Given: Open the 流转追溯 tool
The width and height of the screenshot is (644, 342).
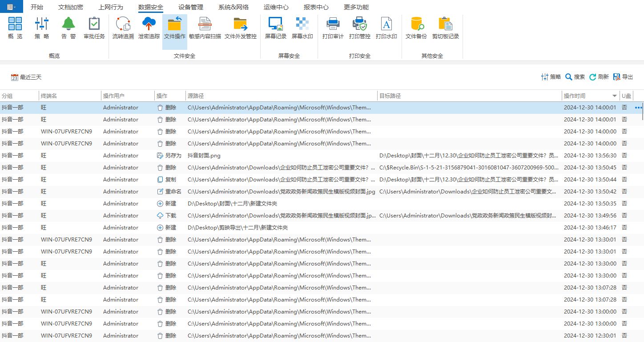Looking at the screenshot, I should [123, 28].
